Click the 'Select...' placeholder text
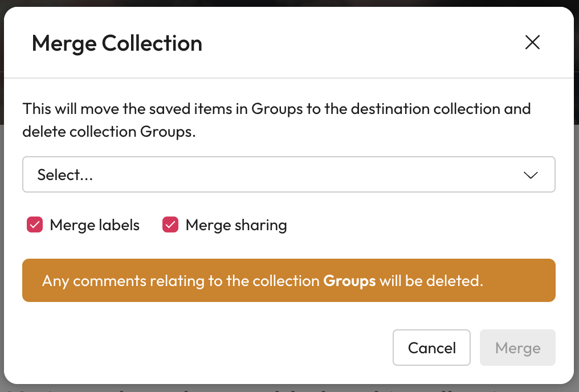 click(x=65, y=175)
